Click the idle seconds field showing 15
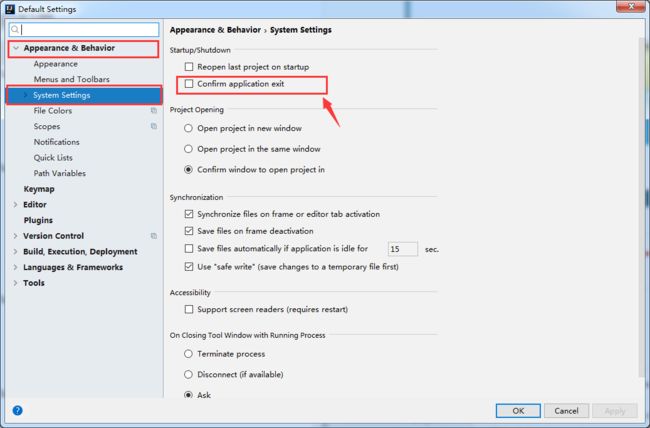Screen dimensions: 650x428 [403, 249]
